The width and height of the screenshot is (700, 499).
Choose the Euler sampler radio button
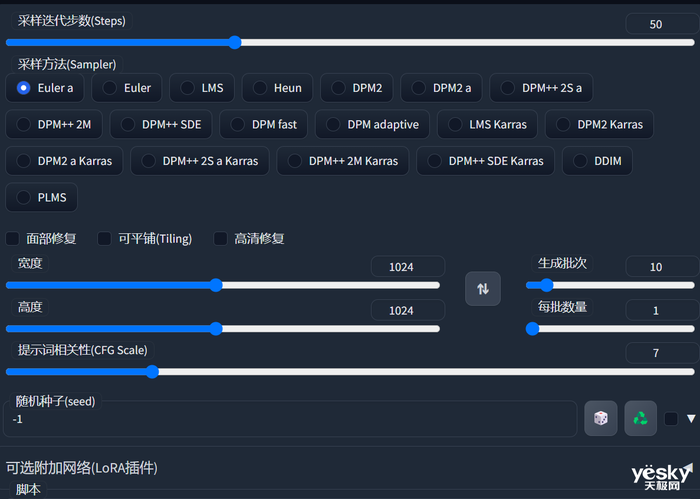[x=126, y=88]
